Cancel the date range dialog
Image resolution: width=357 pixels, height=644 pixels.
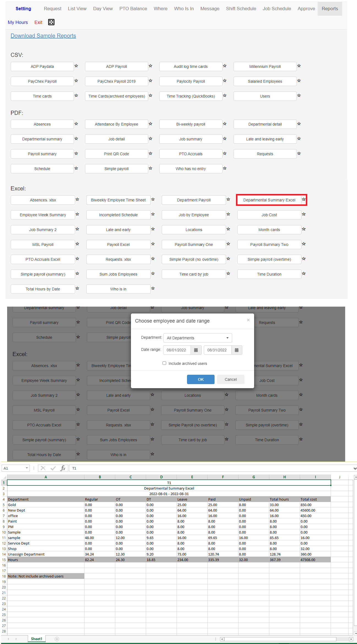231,379
